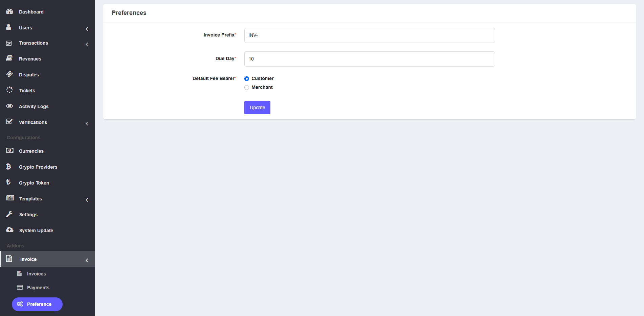Open the Invoices submenu item
The width and height of the screenshot is (644, 316).
tap(36, 274)
